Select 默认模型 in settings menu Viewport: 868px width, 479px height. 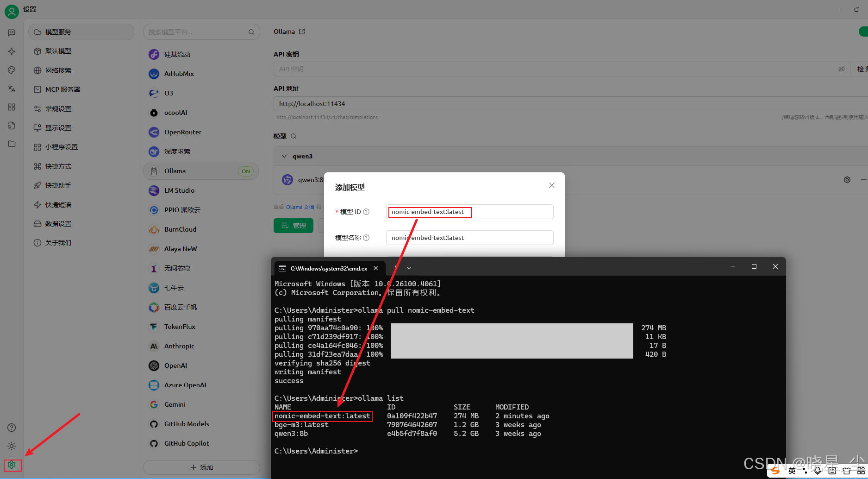(x=81, y=51)
